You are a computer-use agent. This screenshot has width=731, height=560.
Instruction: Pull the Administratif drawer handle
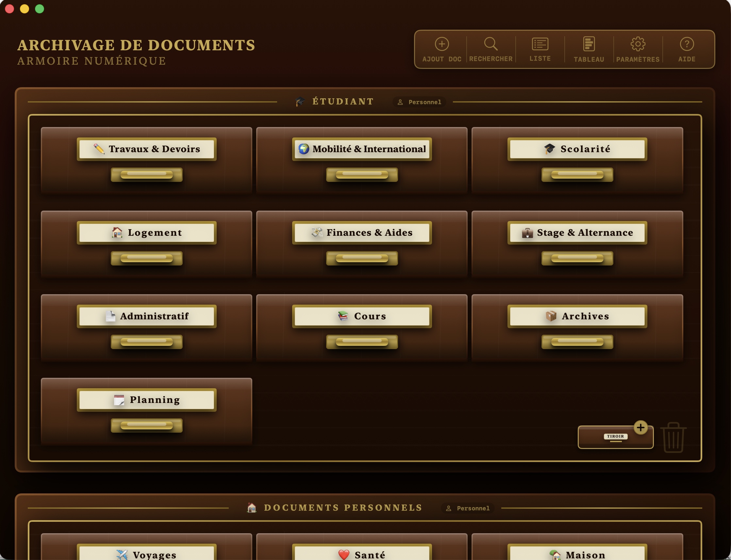point(146,342)
